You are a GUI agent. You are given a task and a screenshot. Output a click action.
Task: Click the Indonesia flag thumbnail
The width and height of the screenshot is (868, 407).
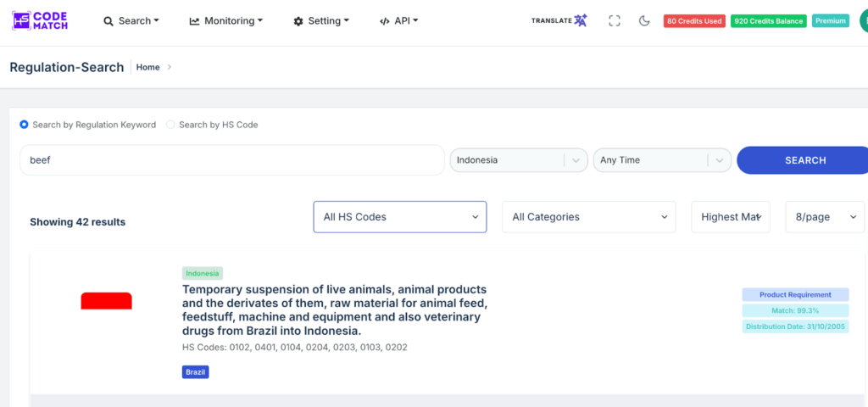pos(106,301)
